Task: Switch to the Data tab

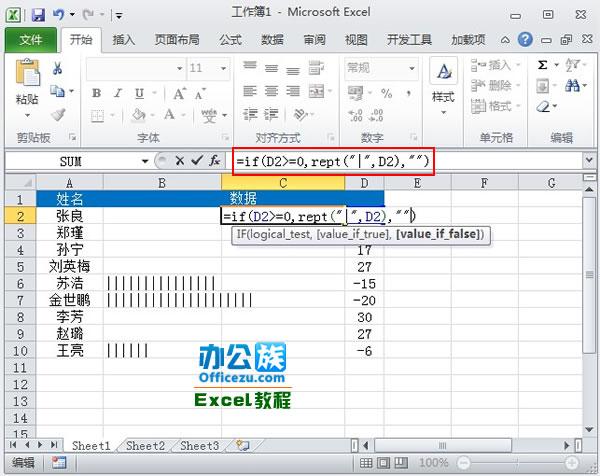Action: coord(272,40)
